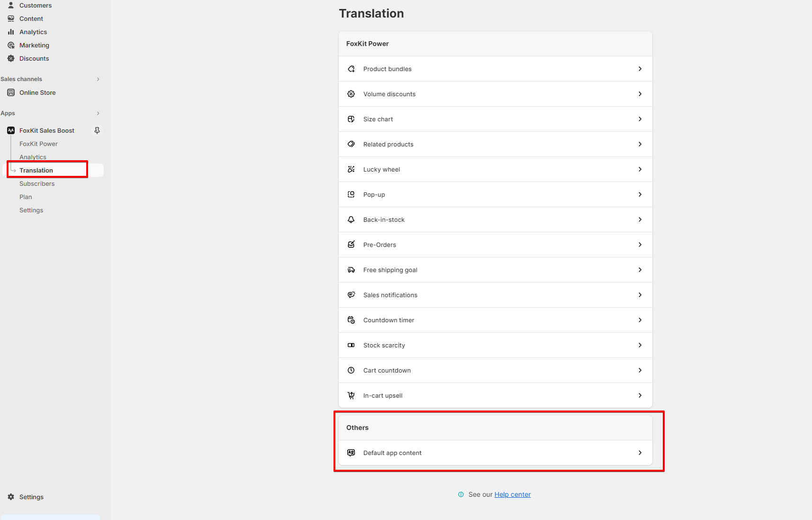Click the In-cart upsell label
This screenshot has height=520, width=812.
coord(383,395)
